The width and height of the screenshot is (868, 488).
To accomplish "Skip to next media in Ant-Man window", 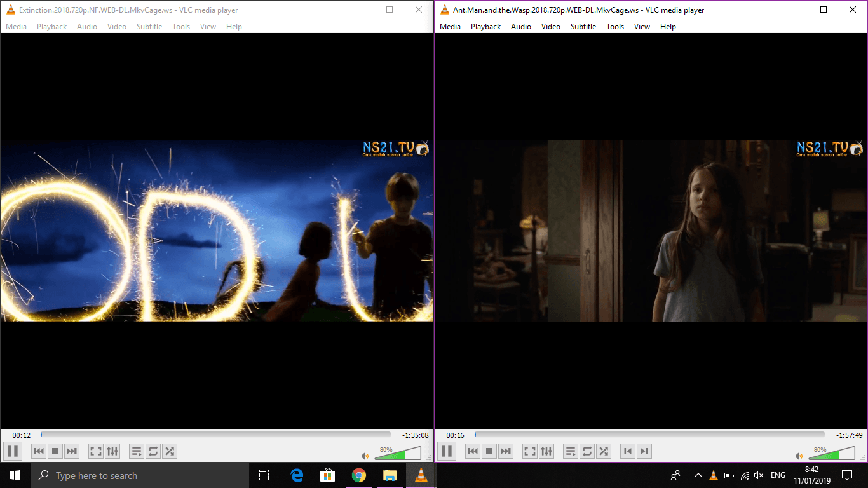I will [506, 451].
